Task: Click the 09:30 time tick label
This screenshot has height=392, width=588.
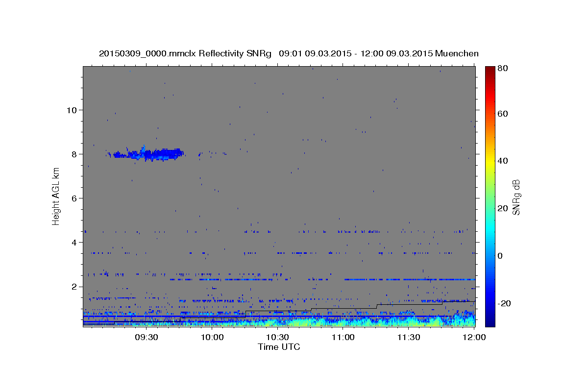Action: point(146,337)
